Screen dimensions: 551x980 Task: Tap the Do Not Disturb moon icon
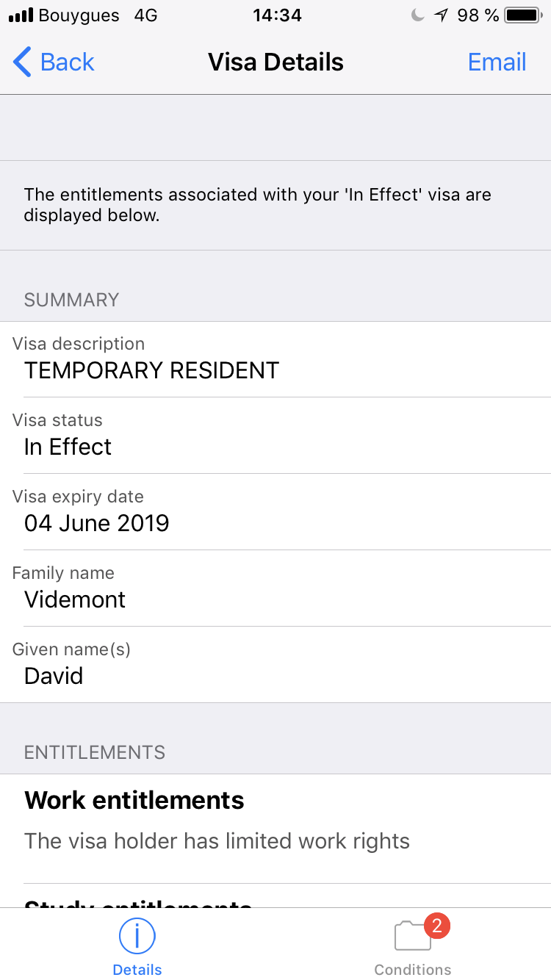(x=418, y=15)
